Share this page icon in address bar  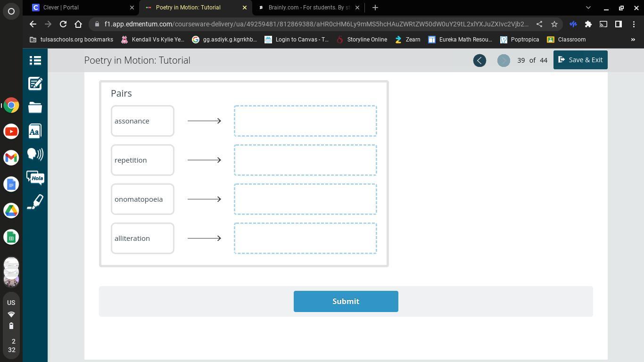pos(539,24)
